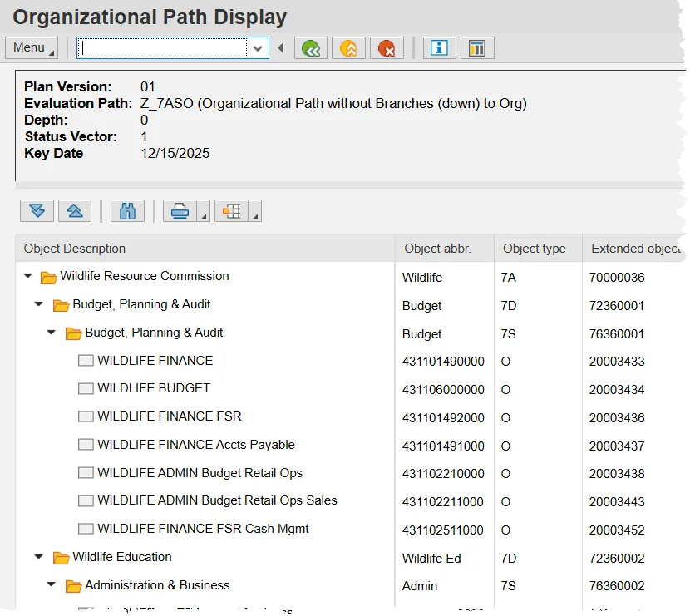Click the binoculars Find icon
Image resolution: width=690 pixels, height=616 pixels.
[127, 211]
